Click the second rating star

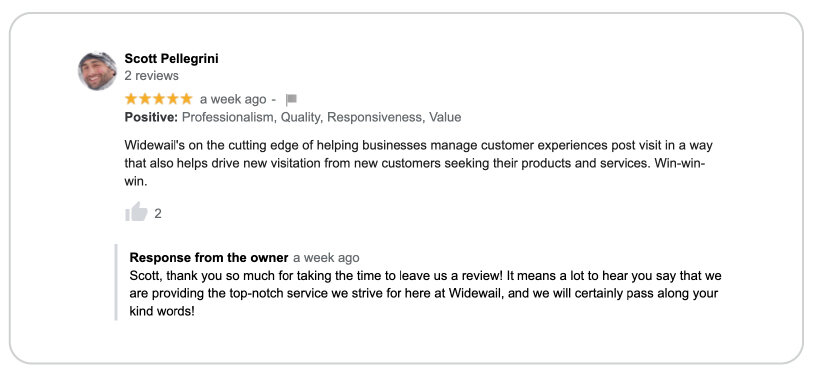(145, 99)
